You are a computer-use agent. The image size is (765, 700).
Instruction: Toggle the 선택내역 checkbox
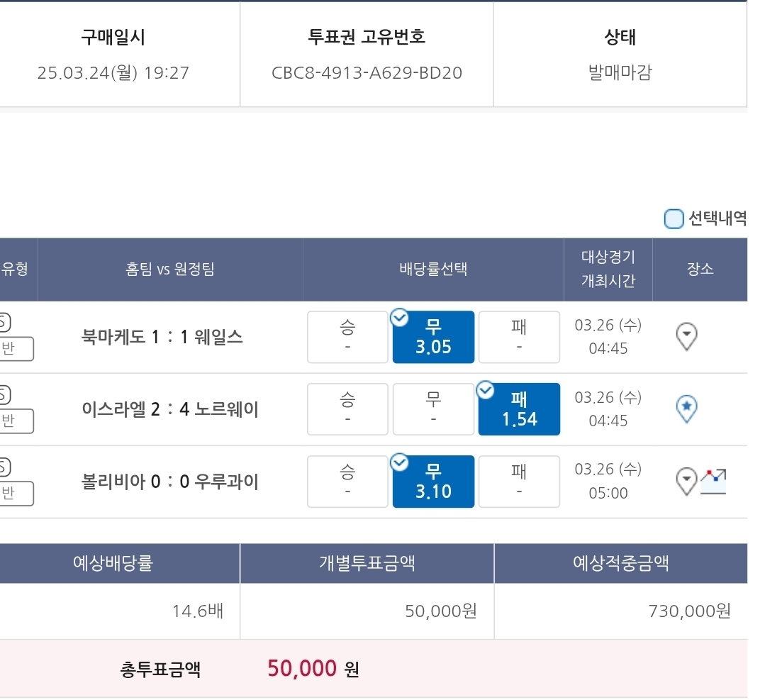(674, 218)
